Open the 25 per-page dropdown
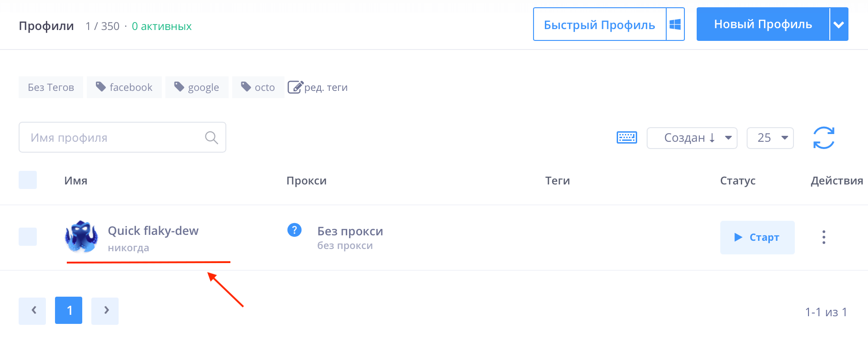The height and width of the screenshot is (338, 868). (x=770, y=138)
